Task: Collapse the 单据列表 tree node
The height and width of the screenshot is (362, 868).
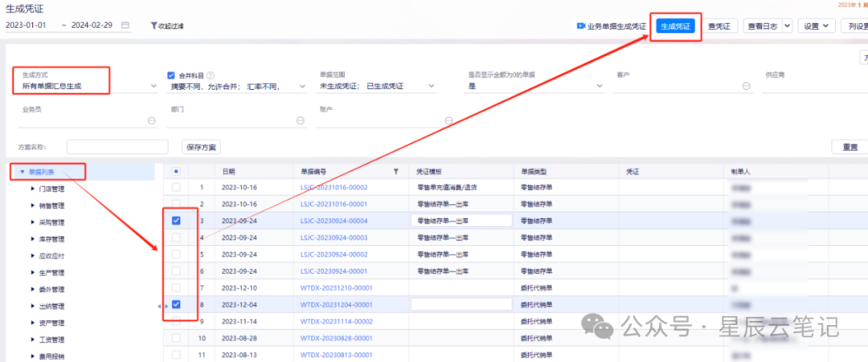Action: point(23,172)
